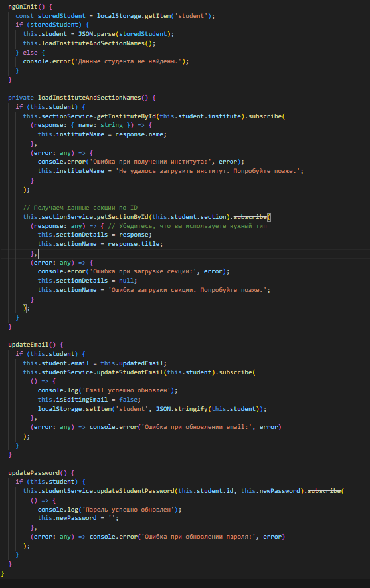Click the 'Данные студента не найдены.' string
The width and height of the screenshot is (370, 588).
128,61
